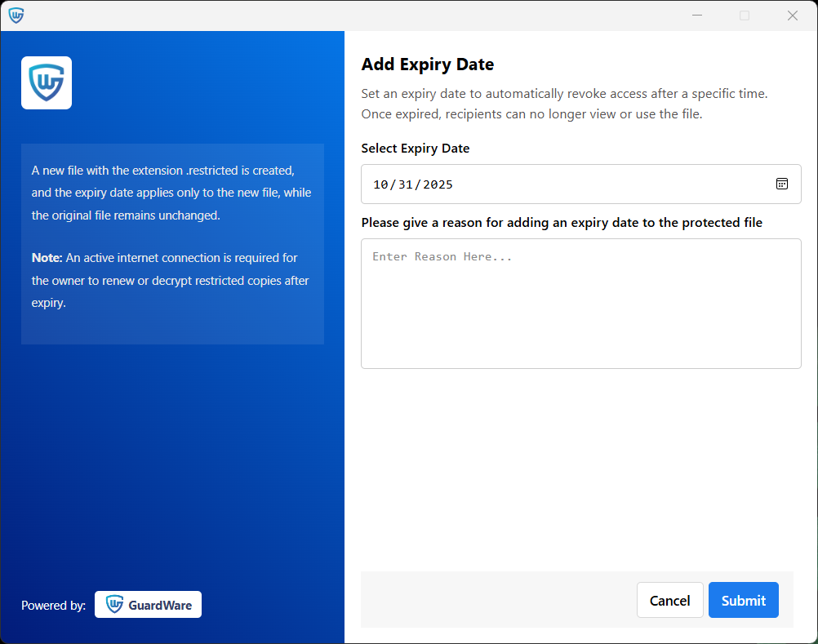Expand the date picker with the calendar button

click(x=782, y=184)
